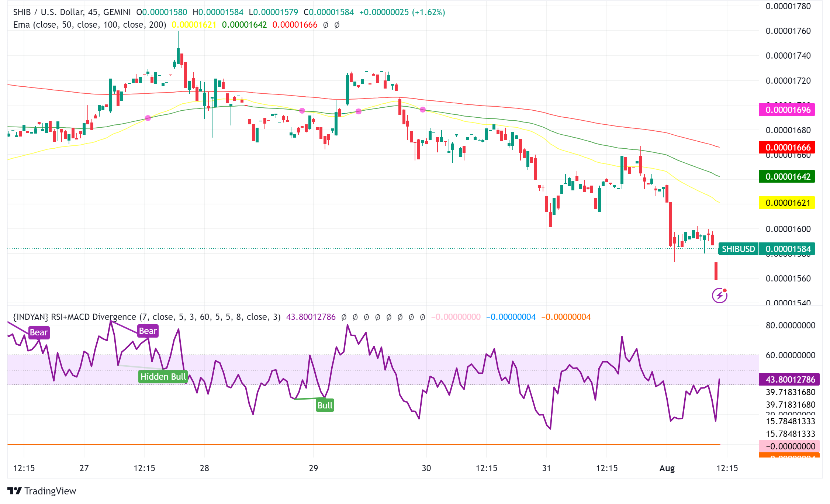The height and width of the screenshot is (504, 830).
Task: Click the RSI legend value 43.80012786
Action: (311, 317)
